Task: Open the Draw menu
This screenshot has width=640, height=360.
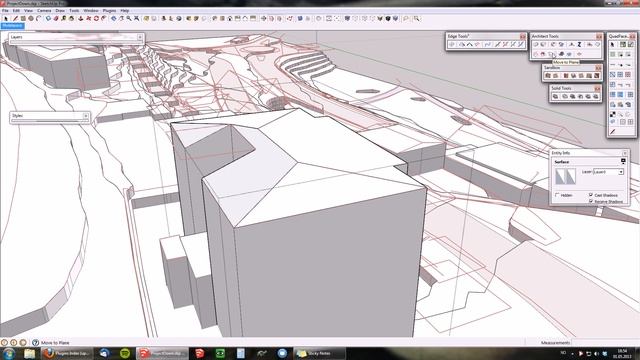Action: coord(60,10)
